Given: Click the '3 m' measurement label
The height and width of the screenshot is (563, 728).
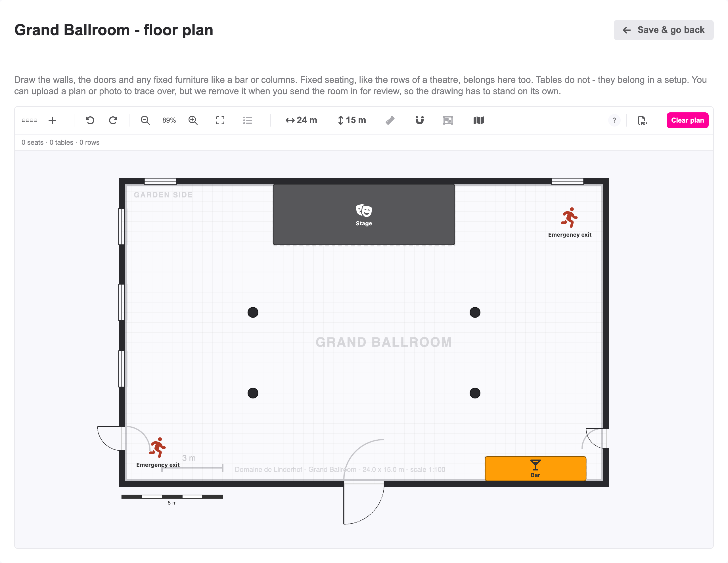Looking at the screenshot, I should pos(189,458).
